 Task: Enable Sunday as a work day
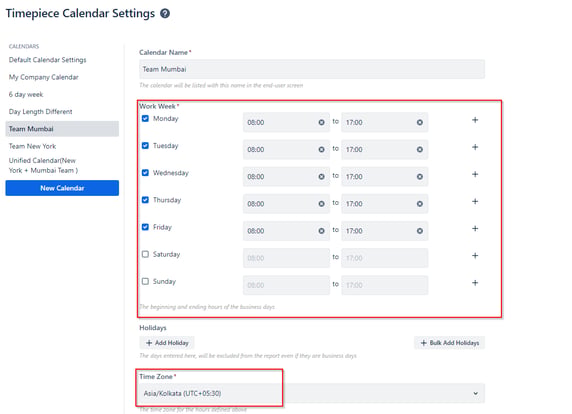145,281
